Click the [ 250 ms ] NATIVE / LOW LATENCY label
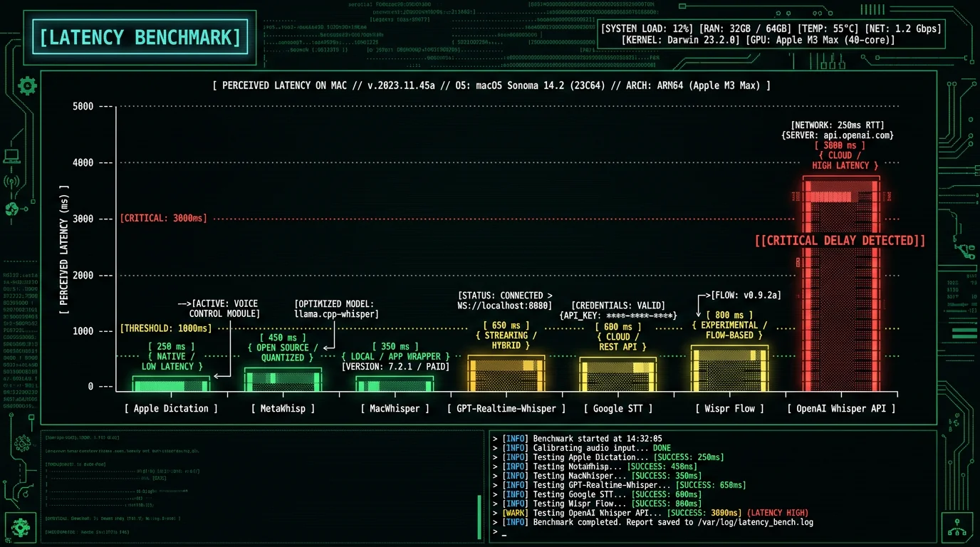The width and height of the screenshot is (980, 547). (x=171, y=356)
